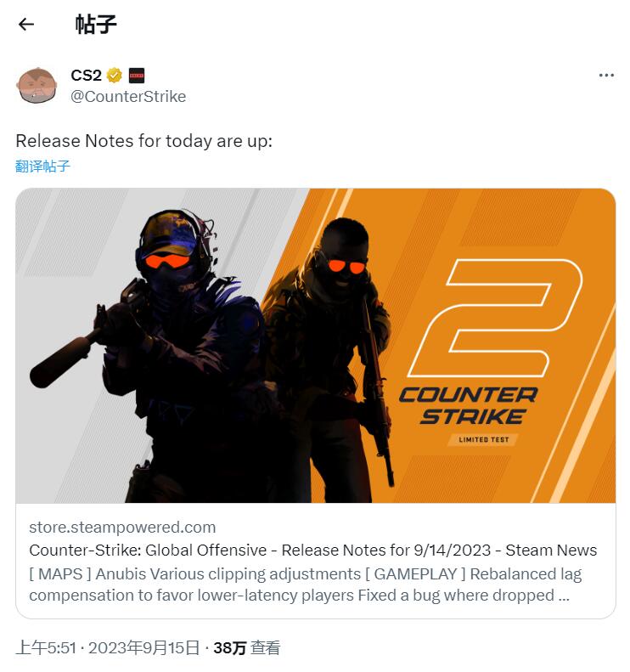Click the CS2 profile avatar

(37, 86)
